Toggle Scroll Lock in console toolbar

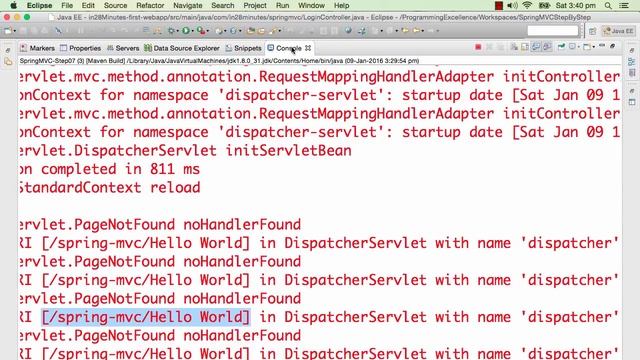click(x=525, y=47)
